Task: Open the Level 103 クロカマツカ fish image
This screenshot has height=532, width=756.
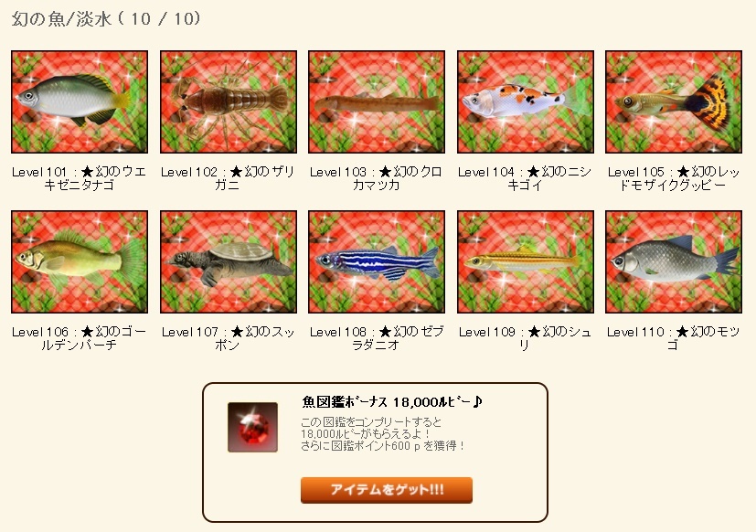Action: [377, 101]
